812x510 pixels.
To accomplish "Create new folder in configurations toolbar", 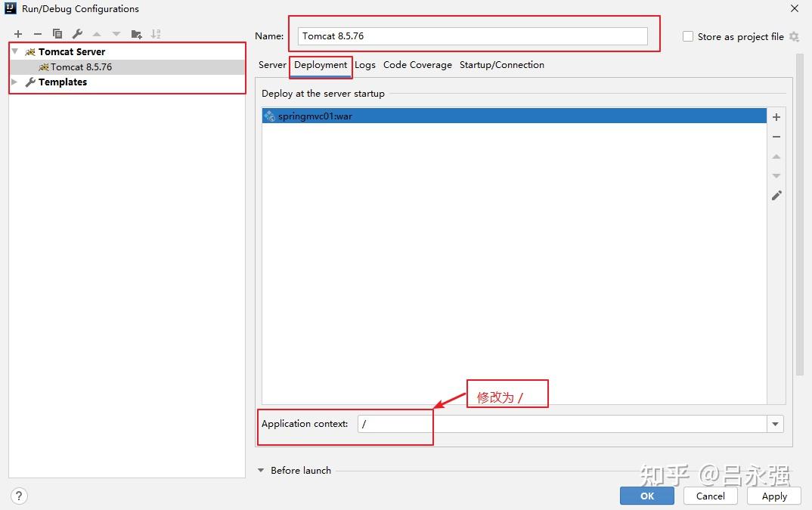I will (x=137, y=34).
